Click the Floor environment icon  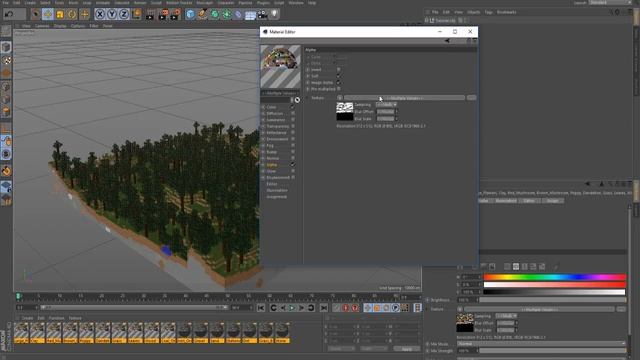point(250,15)
